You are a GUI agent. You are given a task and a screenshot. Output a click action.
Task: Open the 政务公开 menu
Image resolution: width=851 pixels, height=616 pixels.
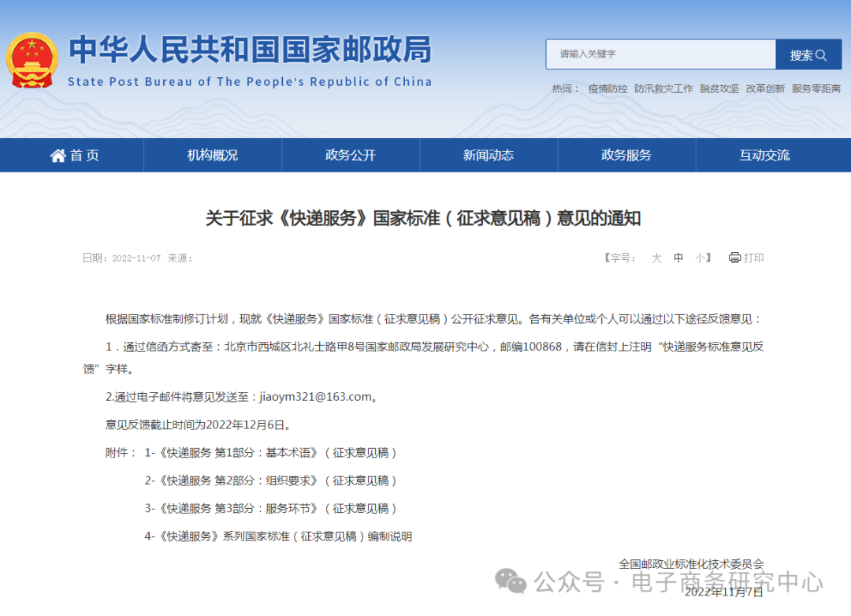click(x=350, y=155)
